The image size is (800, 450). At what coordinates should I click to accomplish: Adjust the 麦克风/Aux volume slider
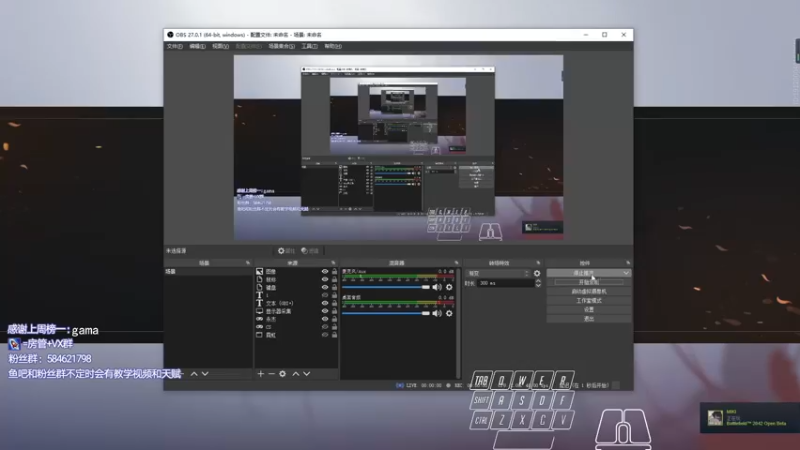386,287
